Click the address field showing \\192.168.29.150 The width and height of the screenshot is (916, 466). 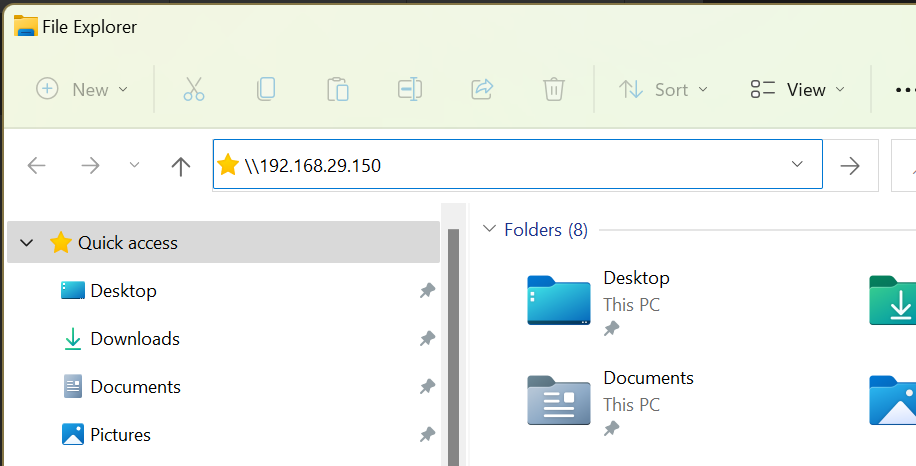(x=518, y=165)
